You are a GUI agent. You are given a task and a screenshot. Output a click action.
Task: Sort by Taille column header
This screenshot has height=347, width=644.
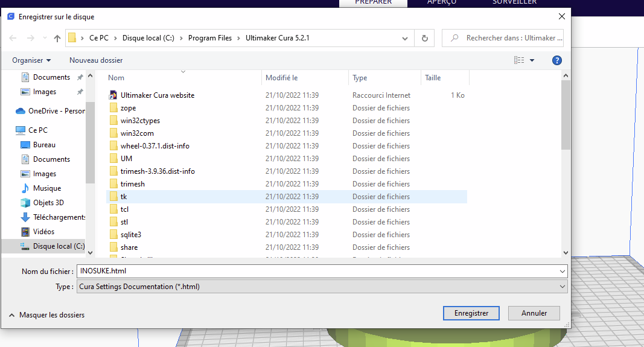(x=433, y=78)
